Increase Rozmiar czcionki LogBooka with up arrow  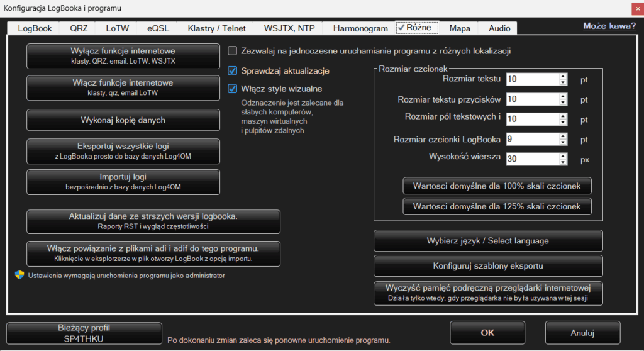pos(563,136)
